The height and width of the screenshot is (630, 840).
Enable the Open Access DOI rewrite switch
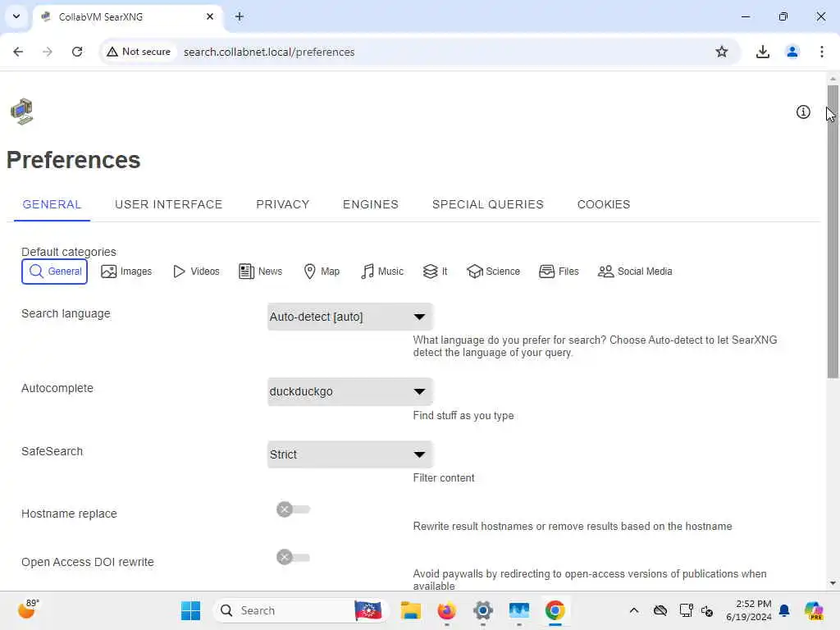(x=293, y=557)
